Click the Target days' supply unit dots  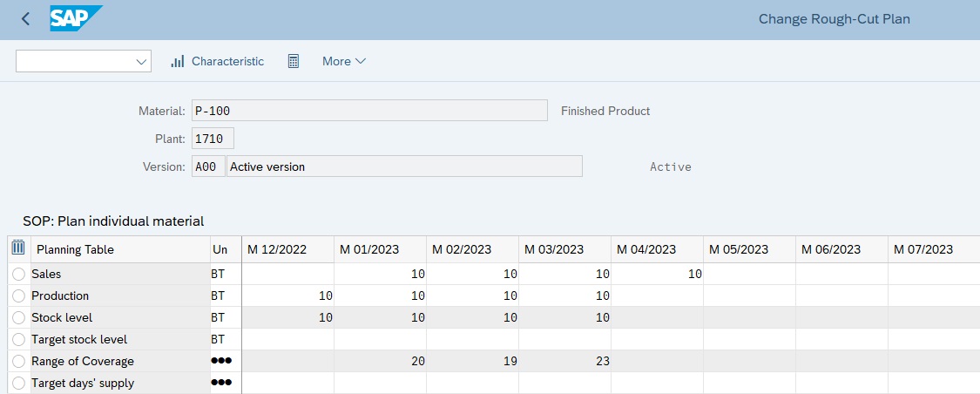220,383
